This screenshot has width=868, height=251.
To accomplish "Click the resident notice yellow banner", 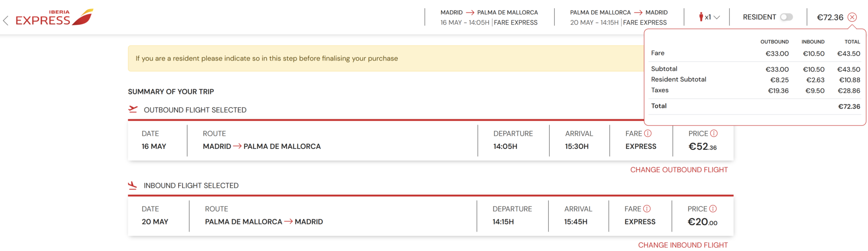I will pyautogui.click(x=386, y=58).
